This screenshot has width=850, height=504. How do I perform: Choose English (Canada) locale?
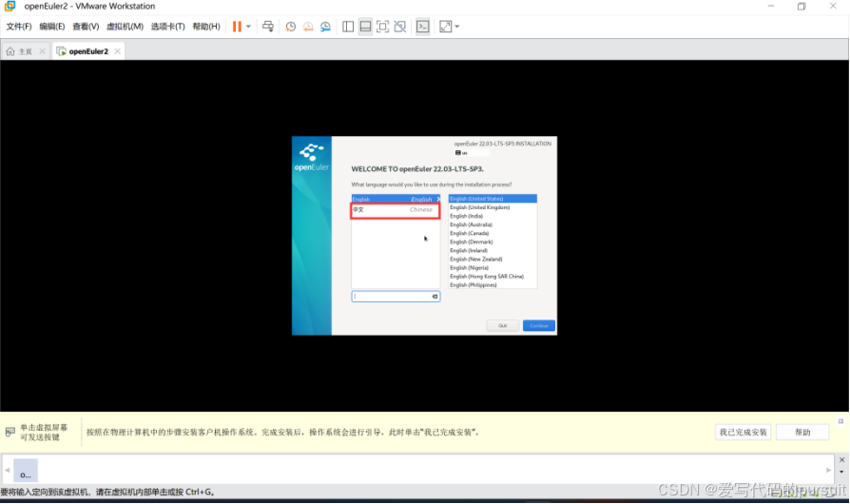[x=493, y=234]
